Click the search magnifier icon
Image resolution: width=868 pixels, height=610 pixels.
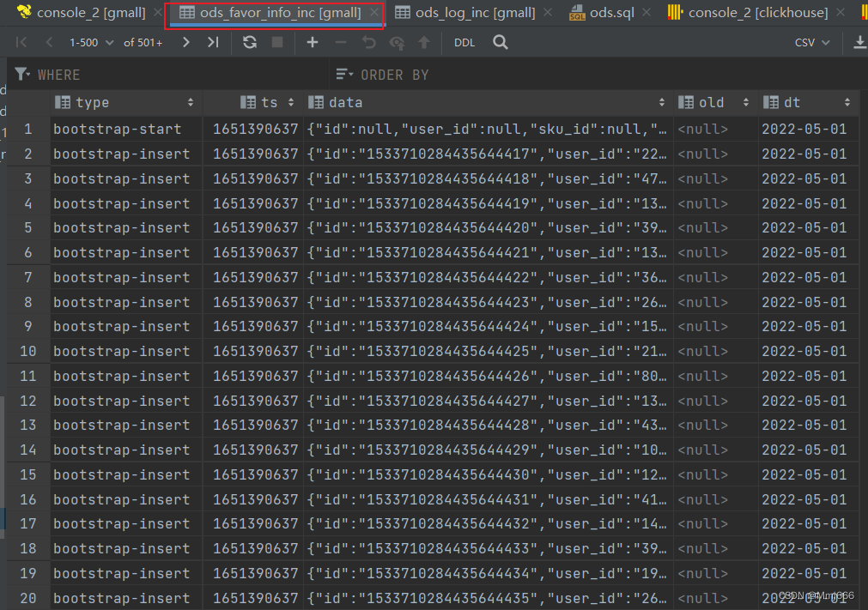pyautogui.click(x=501, y=42)
